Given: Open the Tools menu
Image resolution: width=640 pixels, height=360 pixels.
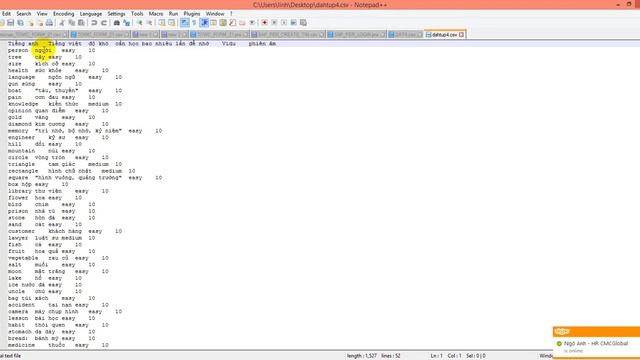Looking at the screenshot, I should pos(137,13).
